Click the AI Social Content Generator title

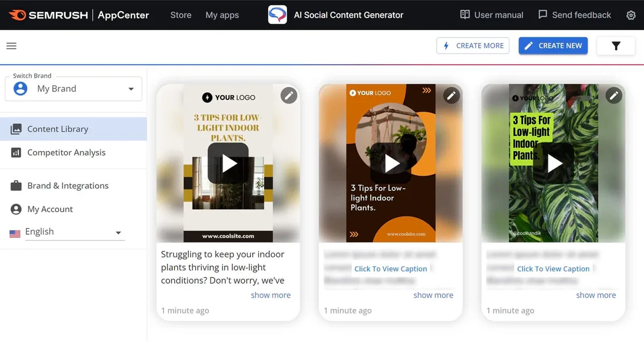tap(349, 15)
